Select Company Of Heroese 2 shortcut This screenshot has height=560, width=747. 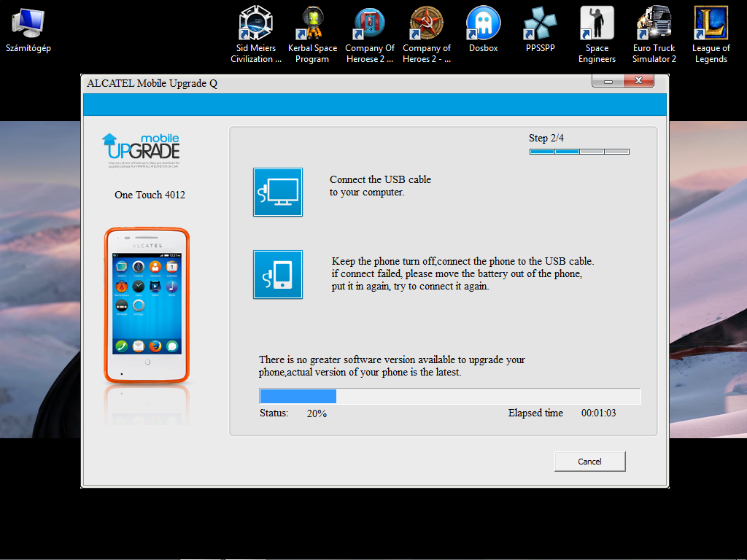(x=370, y=35)
